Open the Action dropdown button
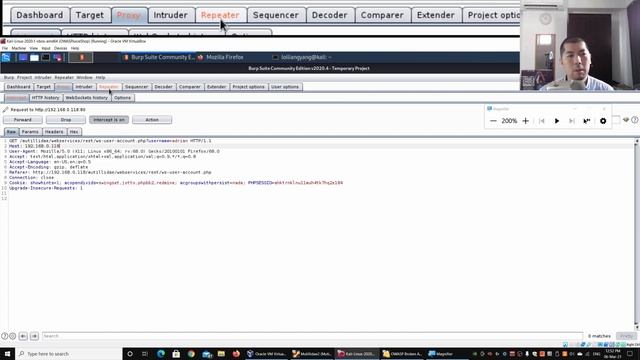640x360 pixels. [x=152, y=120]
